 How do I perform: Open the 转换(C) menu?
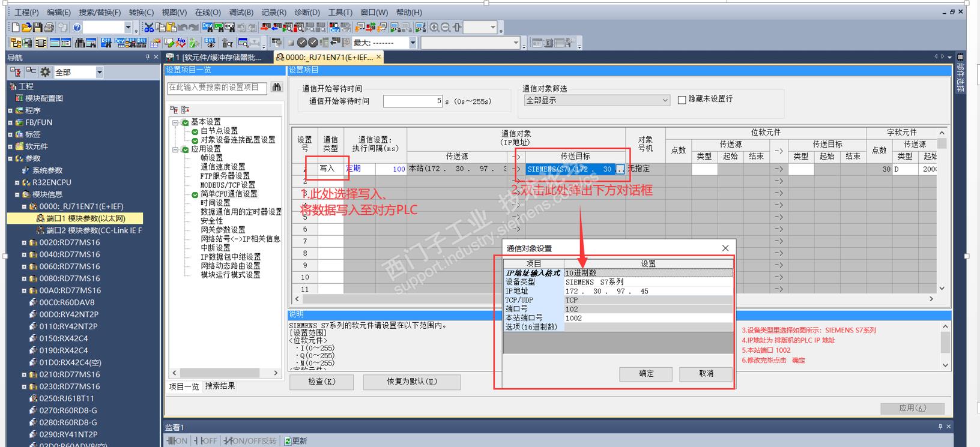[x=141, y=12]
